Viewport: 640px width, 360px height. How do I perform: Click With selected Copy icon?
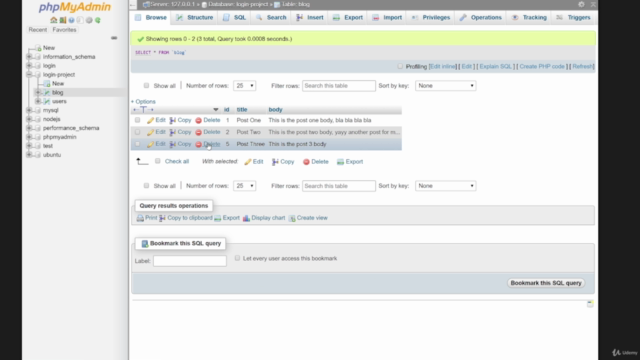tap(276, 162)
